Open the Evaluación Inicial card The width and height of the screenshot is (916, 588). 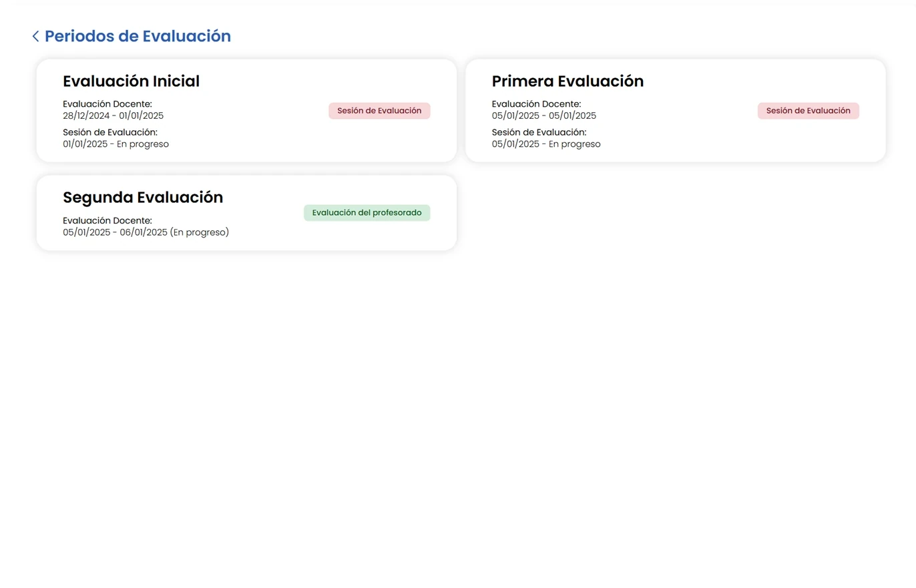click(x=246, y=110)
